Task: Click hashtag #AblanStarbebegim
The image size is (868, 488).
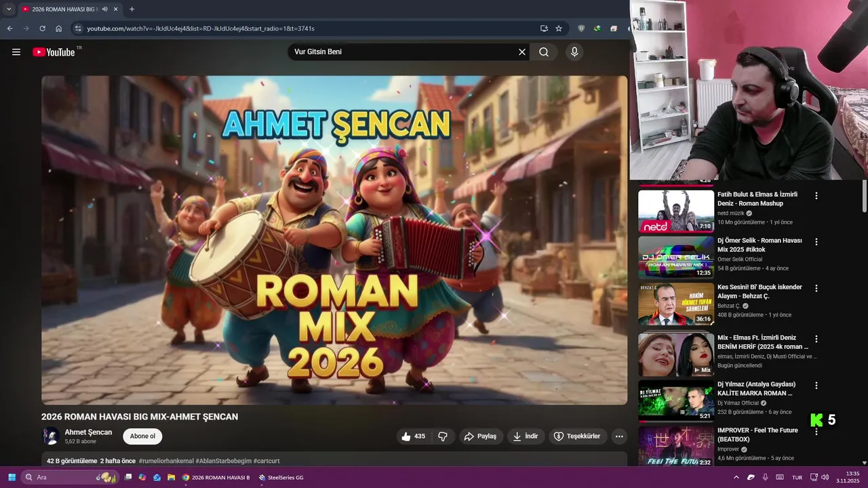Action: click(224, 461)
